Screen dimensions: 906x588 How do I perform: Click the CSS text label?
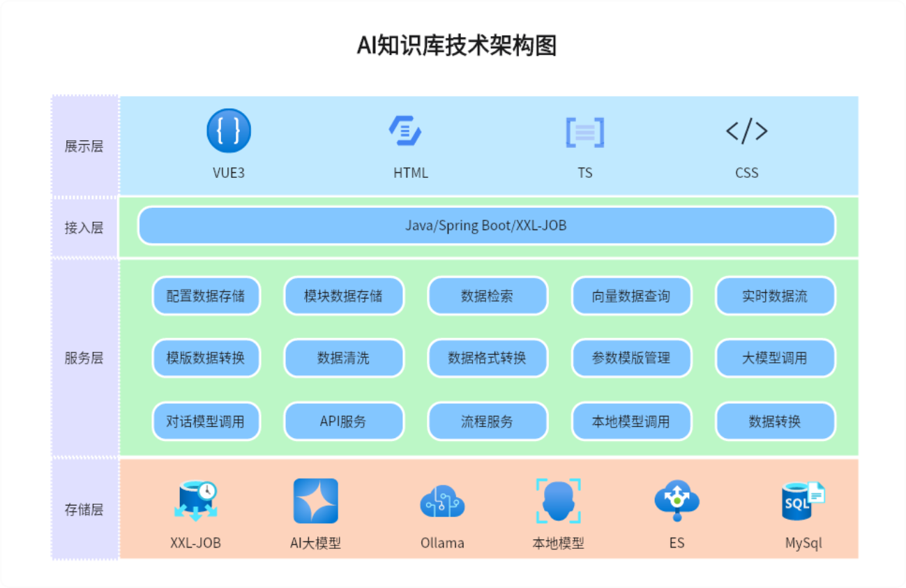click(x=746, y=173)
